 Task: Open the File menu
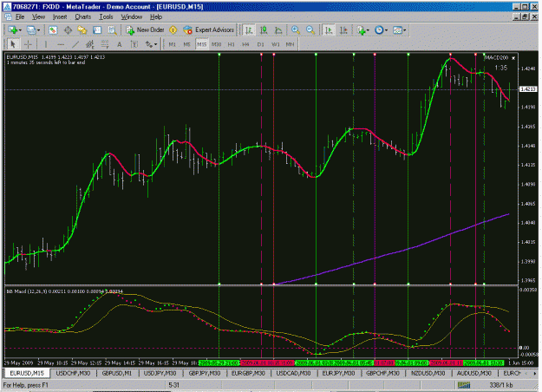20,16
